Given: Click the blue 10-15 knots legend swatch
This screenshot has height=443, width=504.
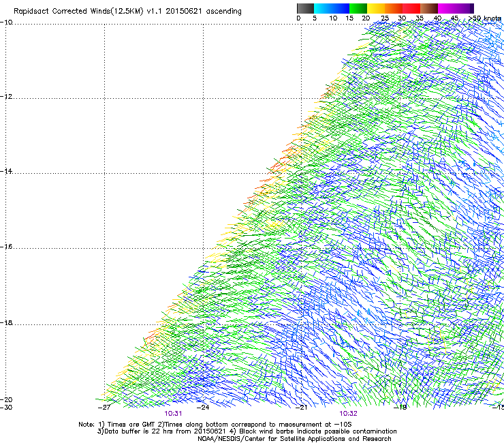Looking at the screenshot, I should tap(341, 8).
